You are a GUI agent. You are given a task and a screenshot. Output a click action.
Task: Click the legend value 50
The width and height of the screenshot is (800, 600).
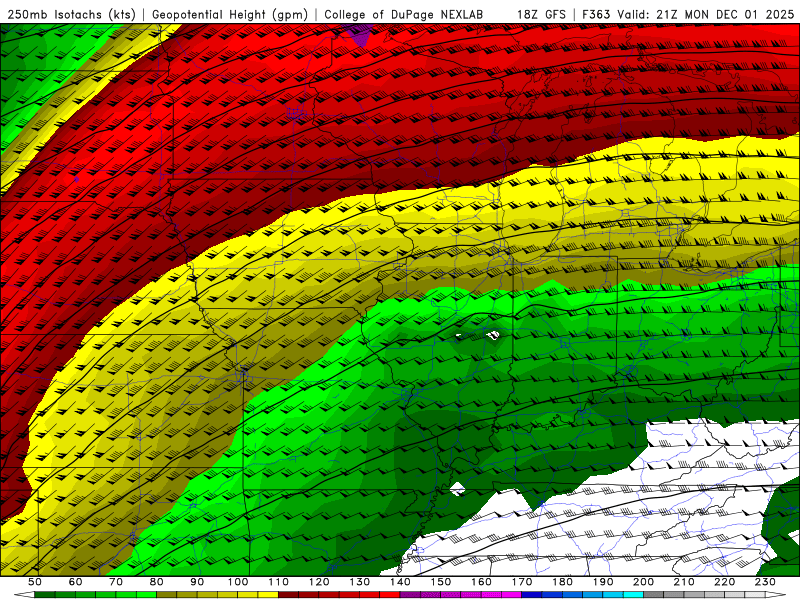[x=35, y=582]
